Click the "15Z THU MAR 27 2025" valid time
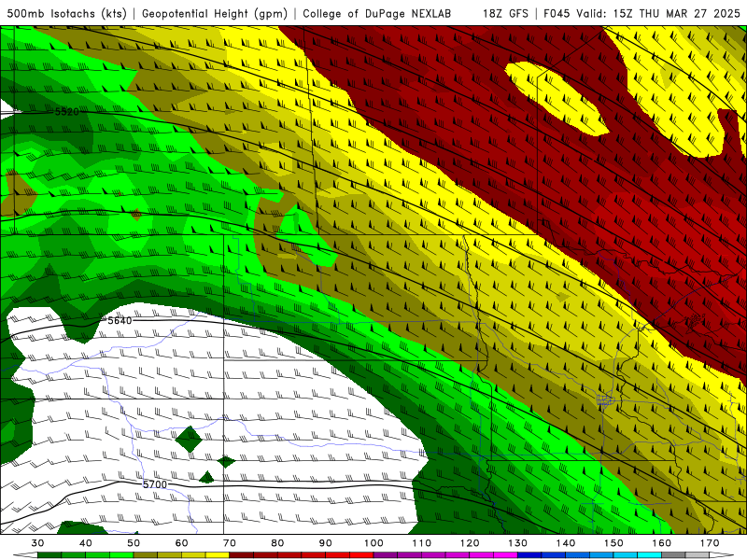 tap(676, 13)
